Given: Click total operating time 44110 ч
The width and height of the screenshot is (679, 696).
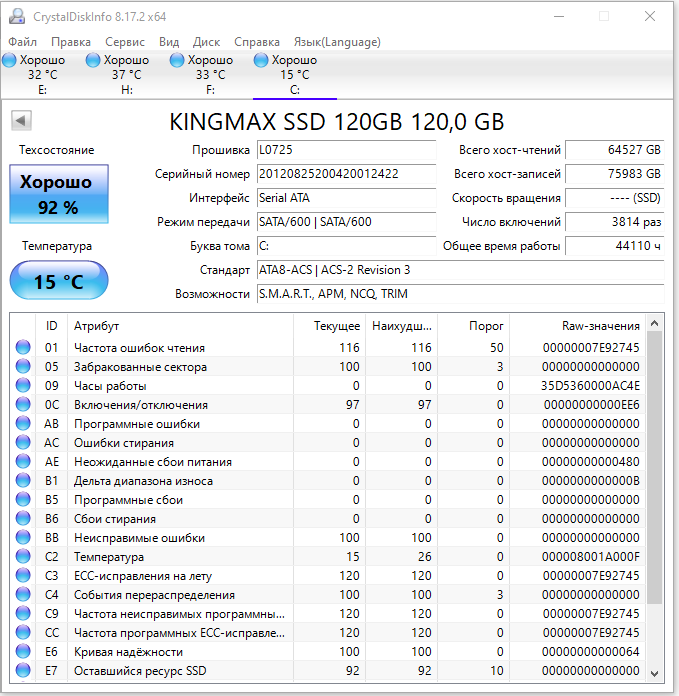Looking at the screenshot, I should click(614, 246).
